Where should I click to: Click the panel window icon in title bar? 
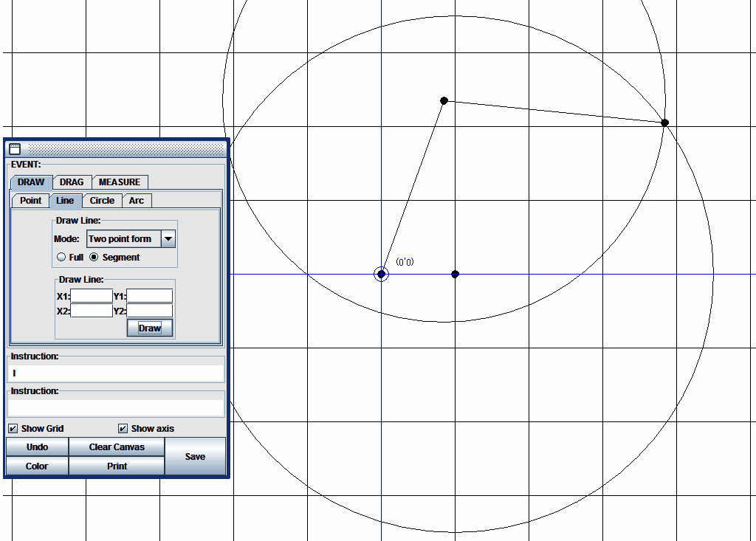[15, 148]
